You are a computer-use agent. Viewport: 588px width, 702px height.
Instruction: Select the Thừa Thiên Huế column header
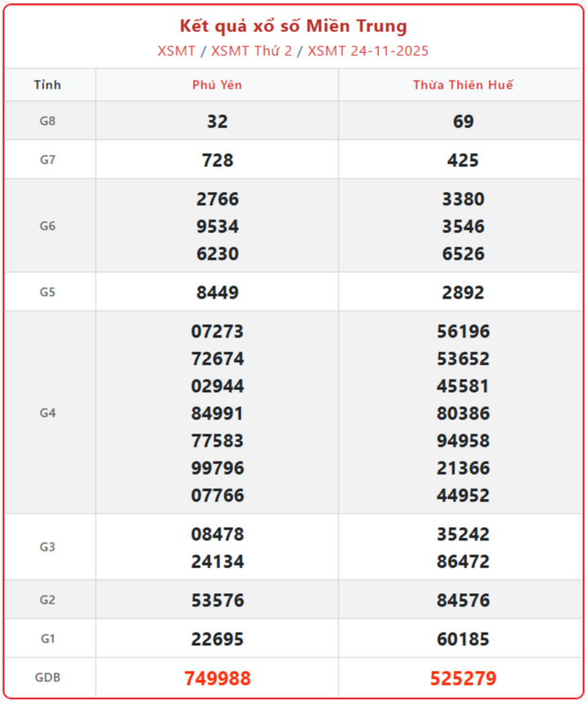point(463,85)
